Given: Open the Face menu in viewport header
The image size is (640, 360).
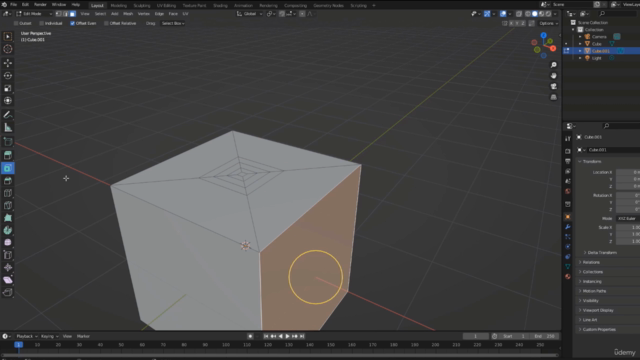Looking at the screenshot, I should tap(173, 14).
